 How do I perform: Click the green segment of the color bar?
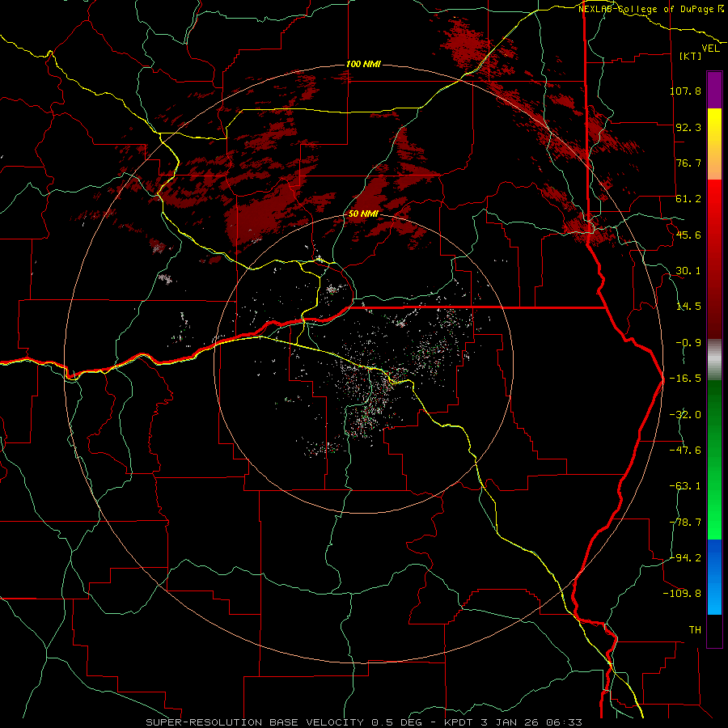[x=714, y=459]
